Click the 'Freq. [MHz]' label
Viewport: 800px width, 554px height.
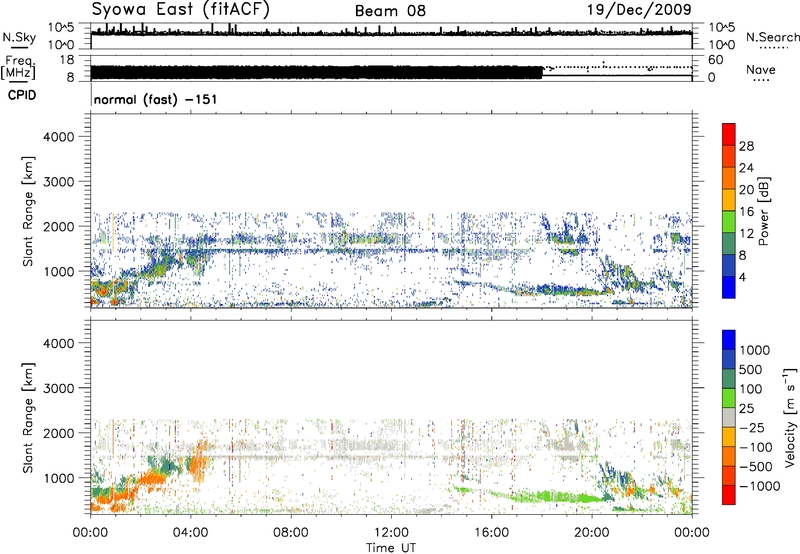point(18,67)
